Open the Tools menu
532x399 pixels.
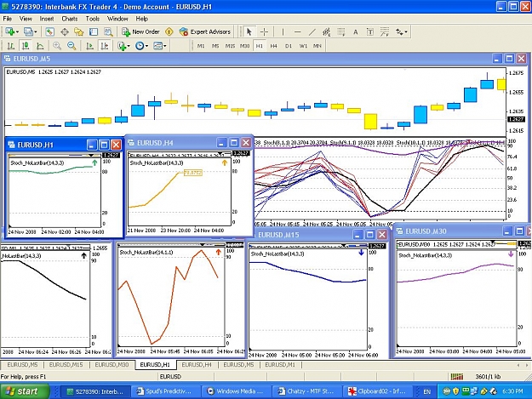coord(92,19)
